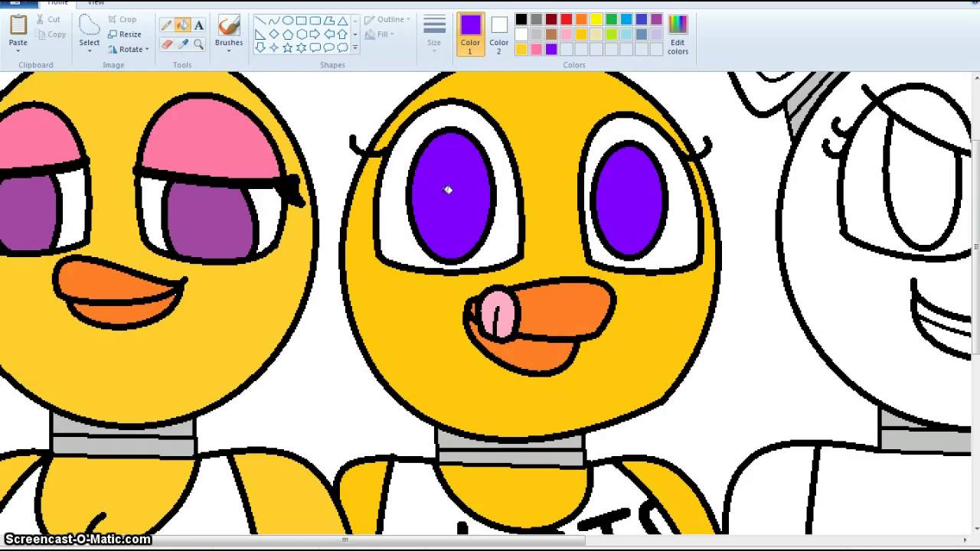Pick the custom hot pink swatch
980x551 pixels.
click(x=537, y=49)
